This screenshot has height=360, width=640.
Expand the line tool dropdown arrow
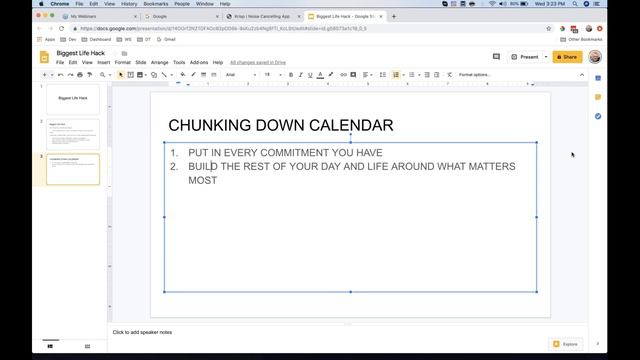[171, 75]
